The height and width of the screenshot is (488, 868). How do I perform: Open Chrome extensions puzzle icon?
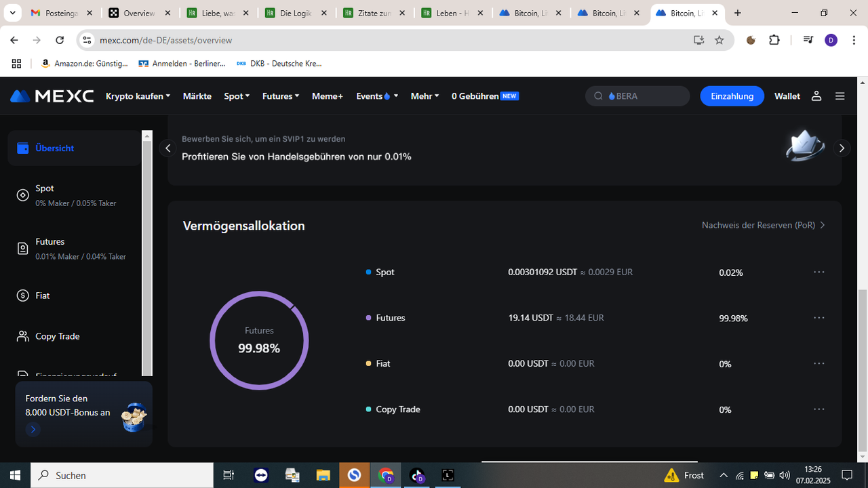coord(774,40)
